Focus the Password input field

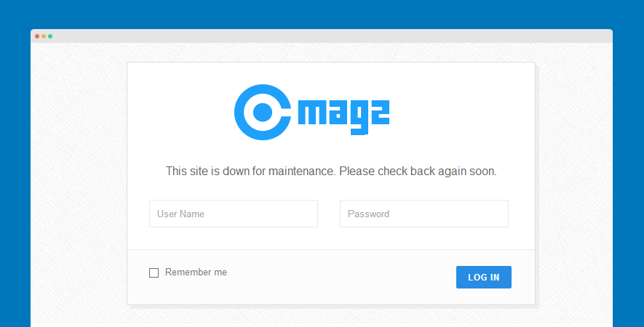424,214
